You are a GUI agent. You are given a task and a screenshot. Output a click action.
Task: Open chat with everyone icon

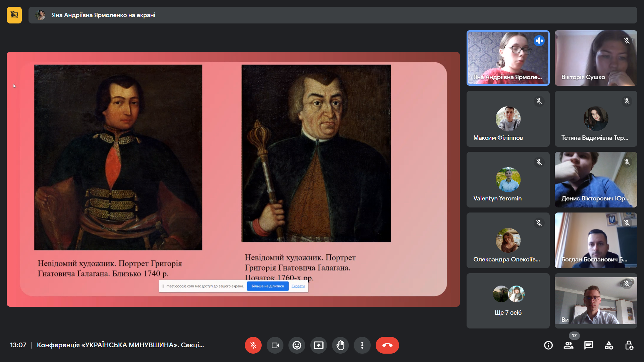589,345
